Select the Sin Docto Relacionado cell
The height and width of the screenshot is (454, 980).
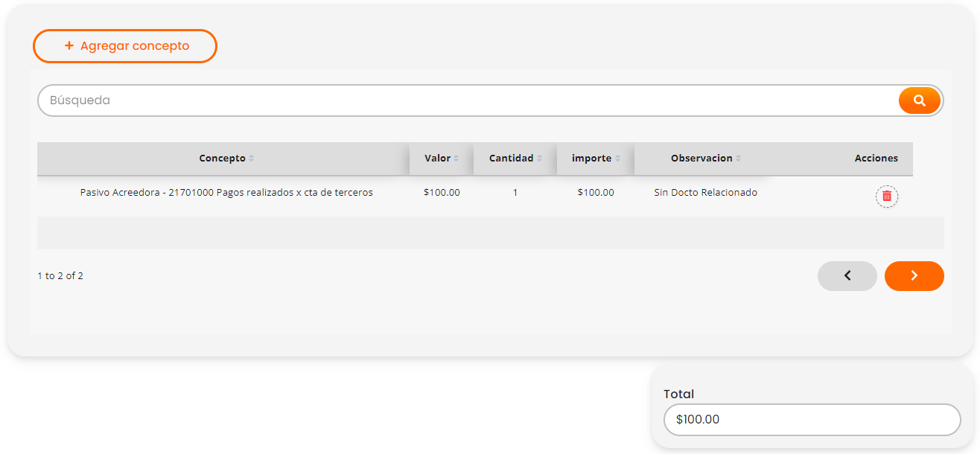705,193
